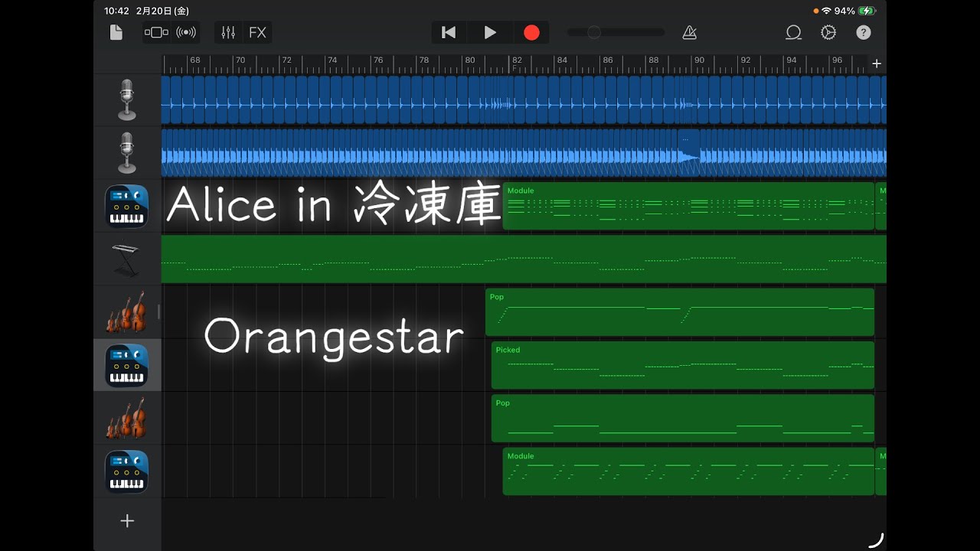Screen dimensions: 980x551
Task: Add a new track with plus button
Action: 127,521
